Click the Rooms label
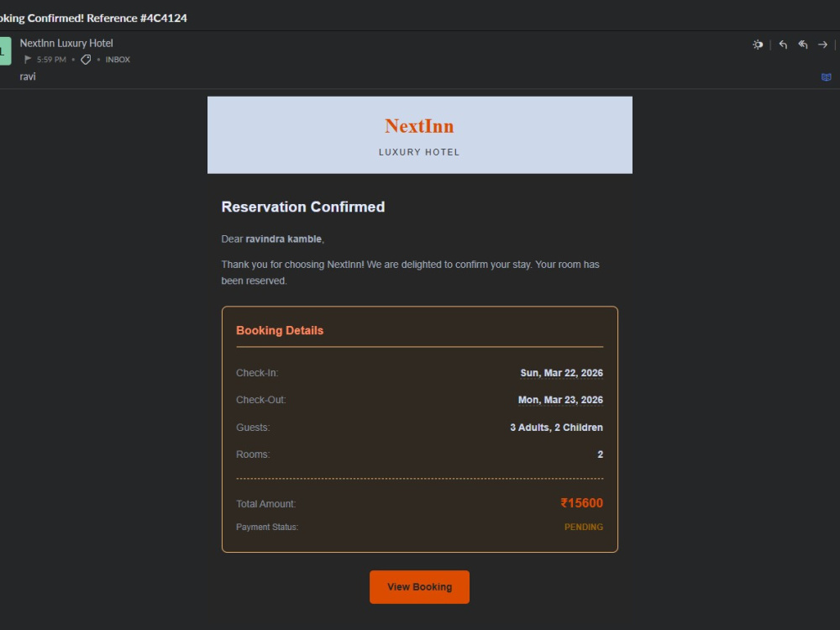Image resolution: width=840 pixels, height=630 pixels. point(253,454)
